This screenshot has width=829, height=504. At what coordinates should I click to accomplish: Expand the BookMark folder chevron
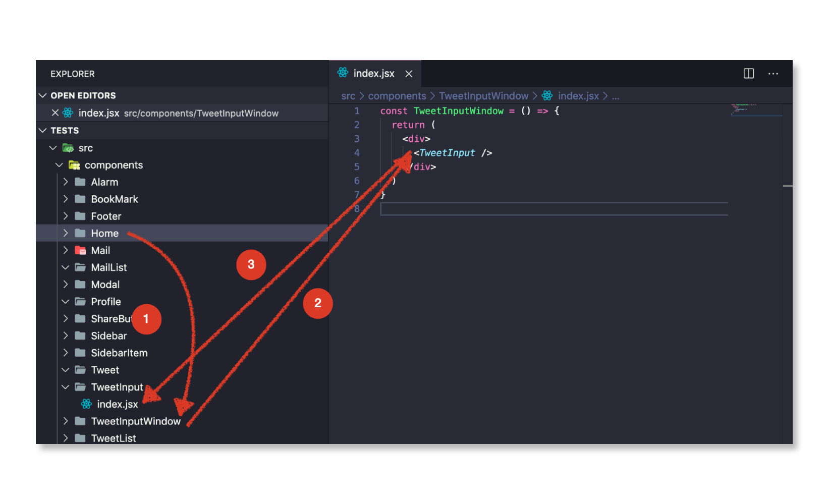click(x=66, y=199)
